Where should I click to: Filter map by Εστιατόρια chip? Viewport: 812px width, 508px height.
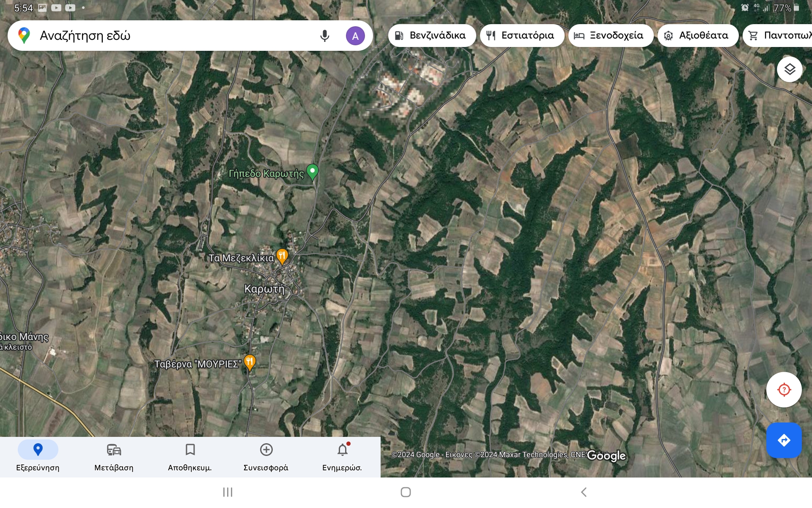(521, 36)
